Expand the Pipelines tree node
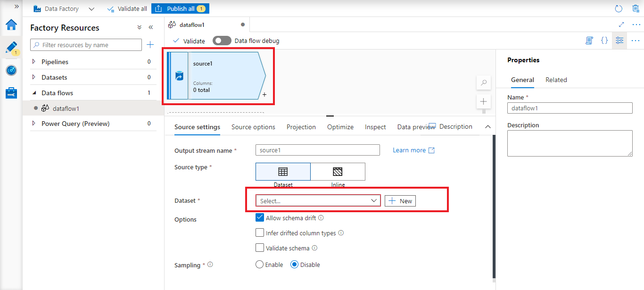 coord(33,62)
